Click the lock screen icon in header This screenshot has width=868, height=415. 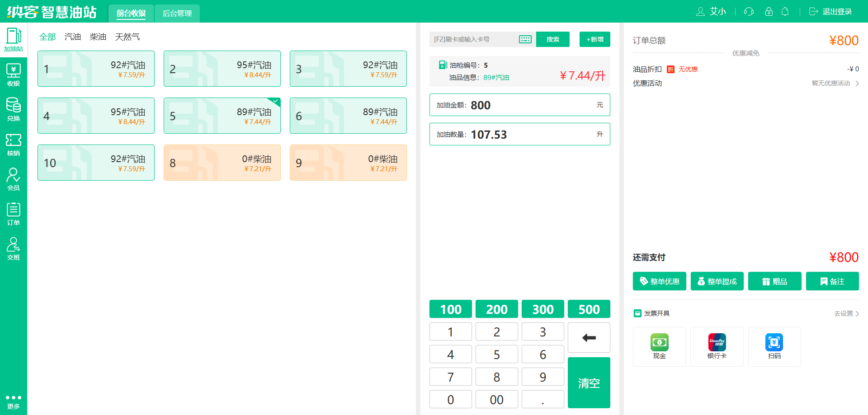769,12
